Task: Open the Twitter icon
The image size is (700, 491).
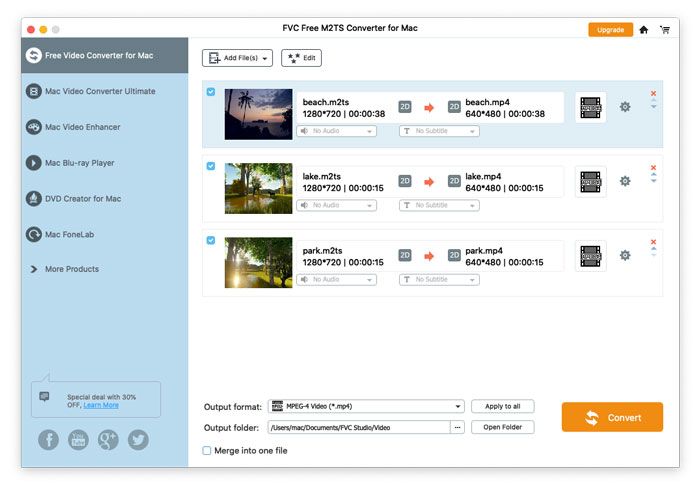Action: point(138,440)
